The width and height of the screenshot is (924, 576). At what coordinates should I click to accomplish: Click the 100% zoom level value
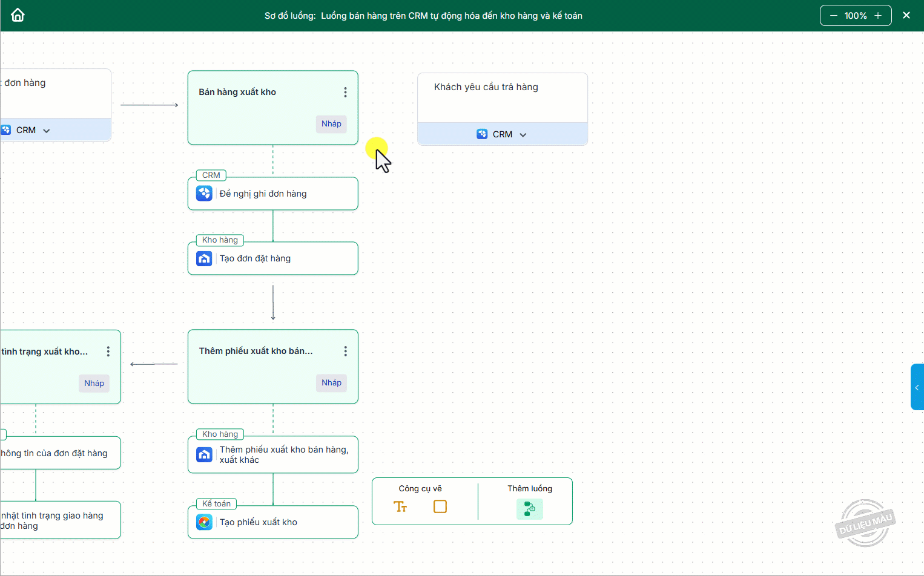coord(856,16)
